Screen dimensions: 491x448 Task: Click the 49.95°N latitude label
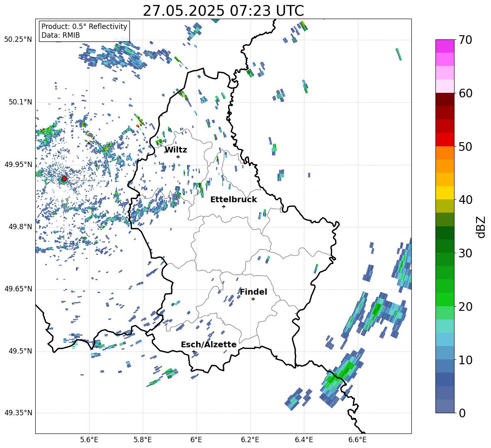click(x=18, y=164)
